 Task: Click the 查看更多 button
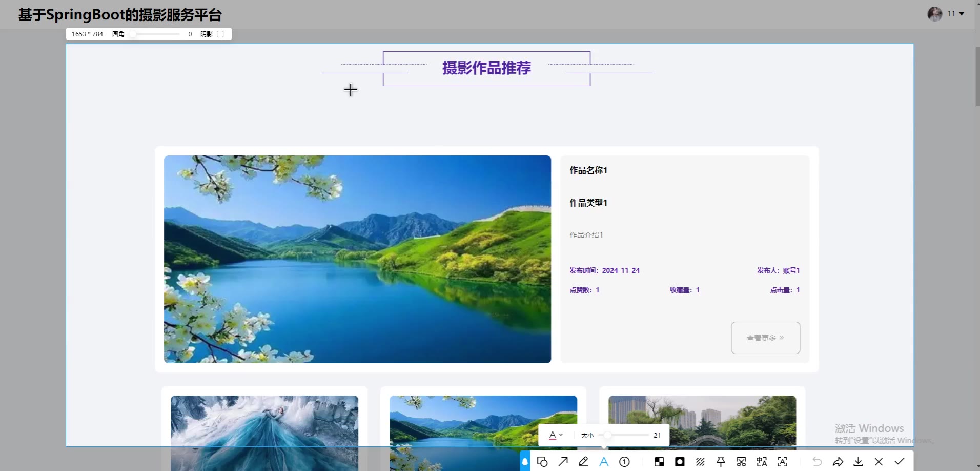click(x=765, y=338)
